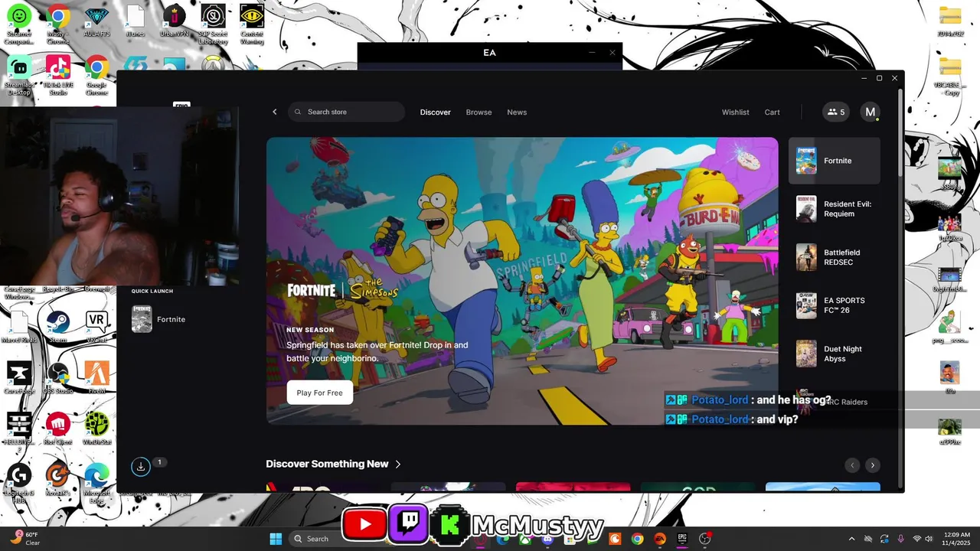The height and width of the screenshot is (551, 980).
Task: Open Google Chrome desktop shortcut
Action: 96,75
